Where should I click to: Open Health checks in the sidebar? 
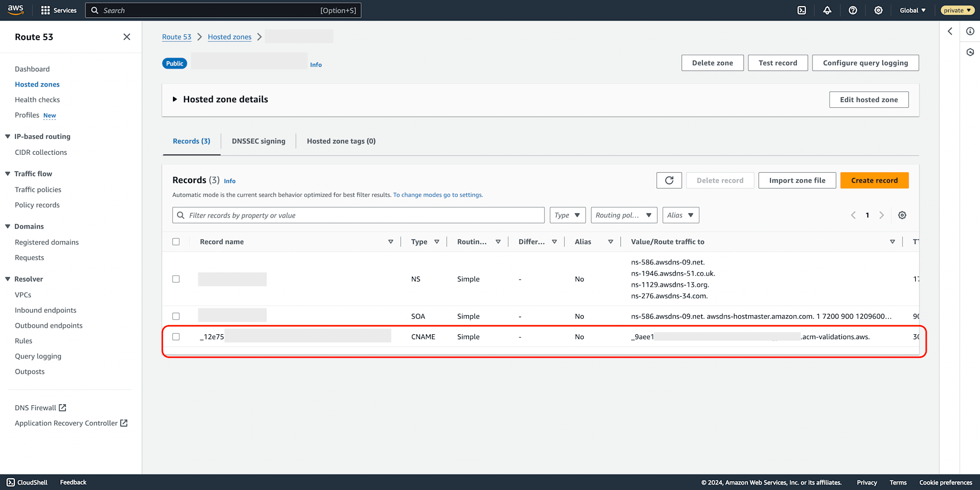[37, 99]
